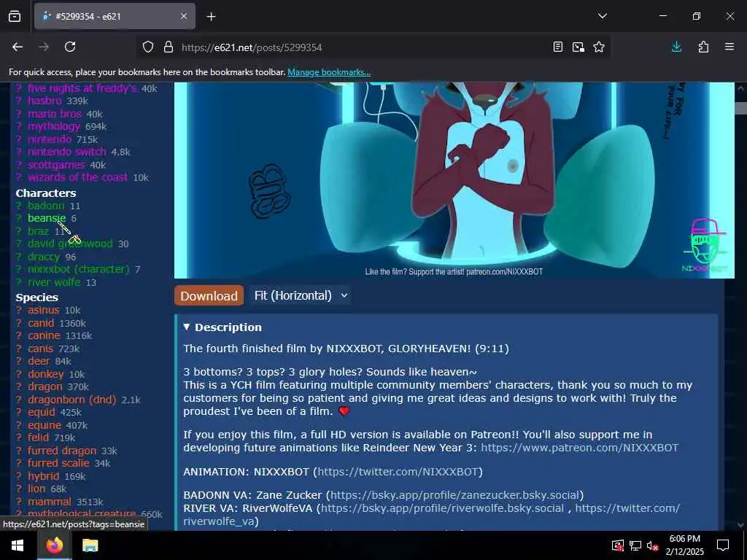The height and width of the screenshot is (560, 747).
Task: Click Manage bookmarks link
Action: point(329,72)
